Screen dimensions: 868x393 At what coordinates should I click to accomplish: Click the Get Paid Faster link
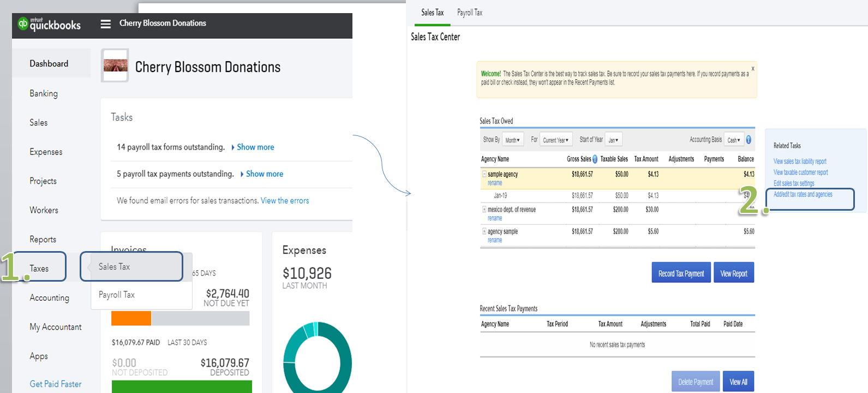coord(56,384)
